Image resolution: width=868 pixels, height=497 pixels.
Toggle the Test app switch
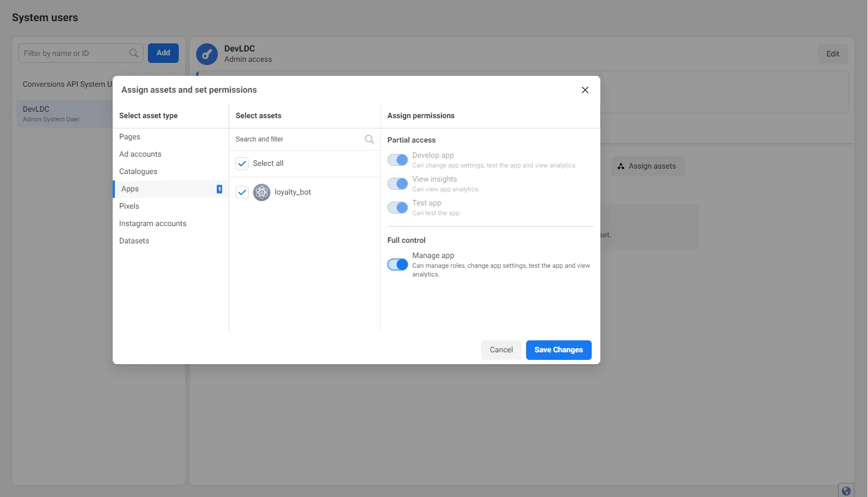tap(398, 208)
